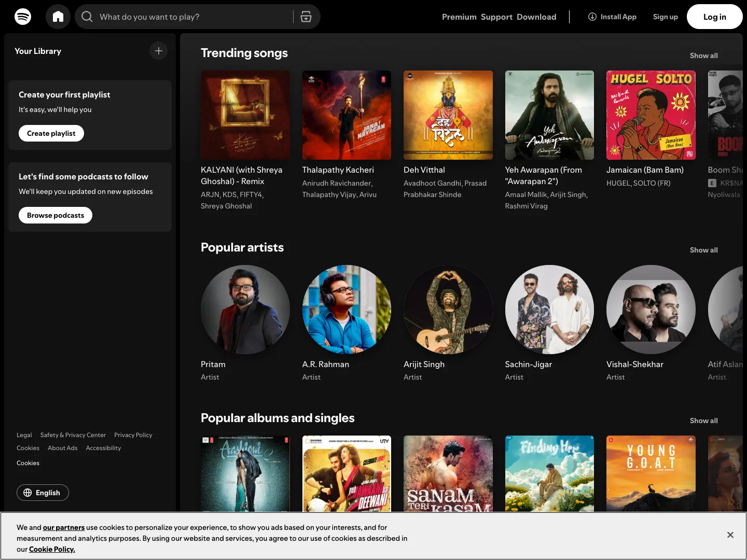Open Privacy Policy footer link
This screenshot has height=560, width=747.
pos(133,435)
